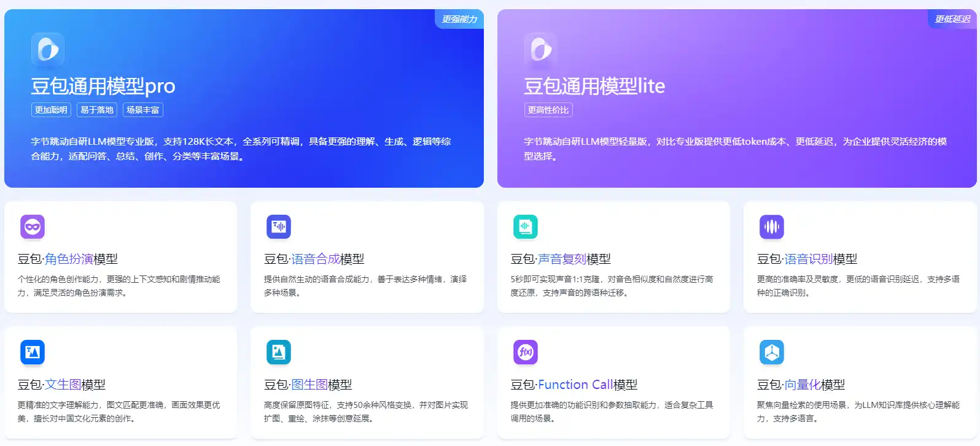
Task: Click the 豆包通用模型lite logo icon
Action: click(x=541, y=49)
